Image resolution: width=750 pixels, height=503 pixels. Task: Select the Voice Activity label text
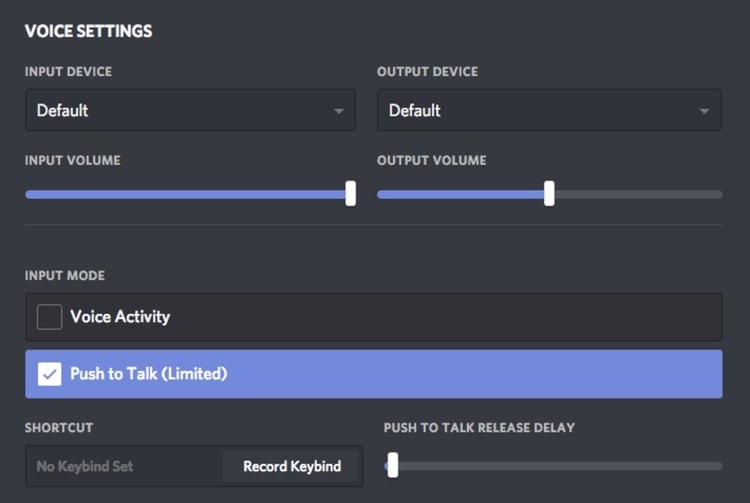[x=120, y=317]
